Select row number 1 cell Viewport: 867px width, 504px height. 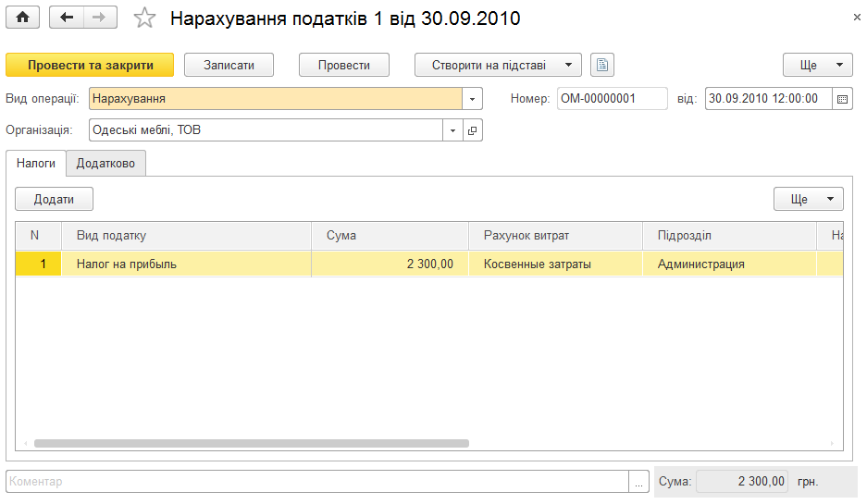38,264
